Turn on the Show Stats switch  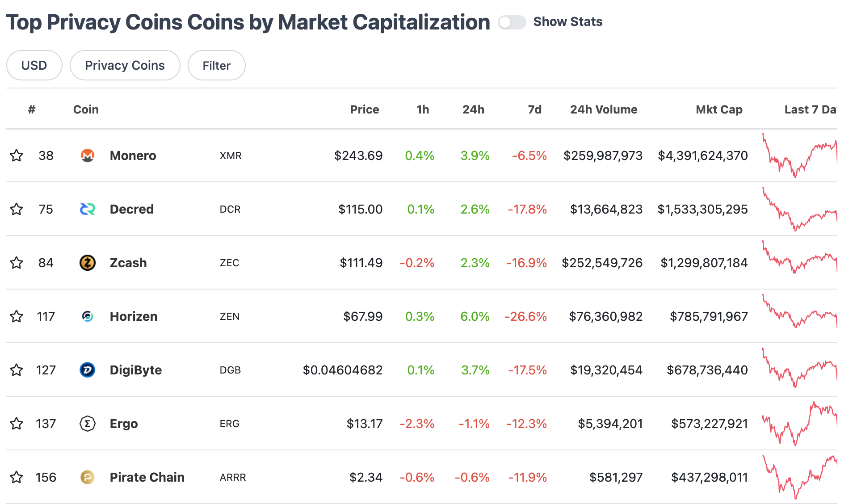[x=512, y=22]
